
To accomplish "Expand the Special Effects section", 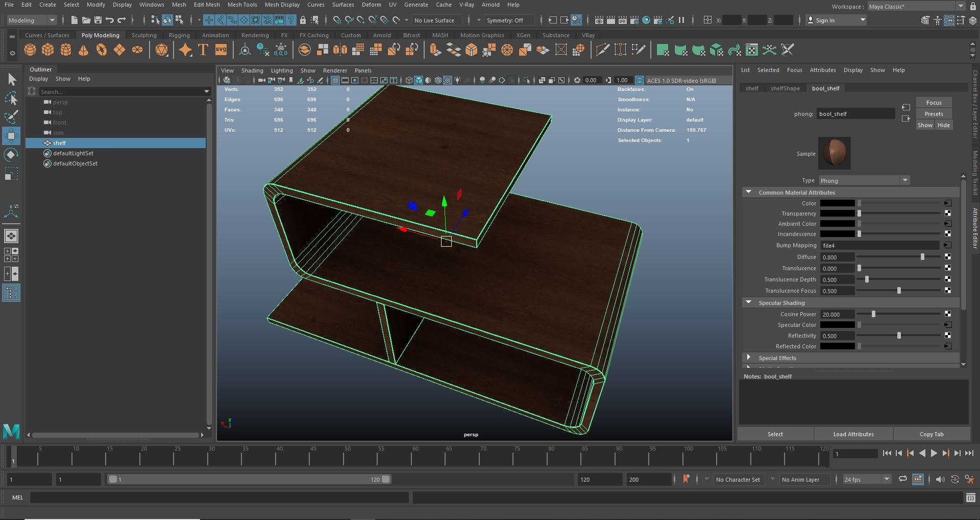I will [x=748, y=358].
